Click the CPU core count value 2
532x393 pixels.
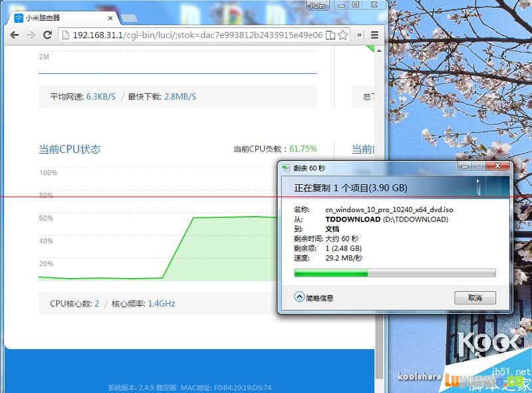coord(96,303)
